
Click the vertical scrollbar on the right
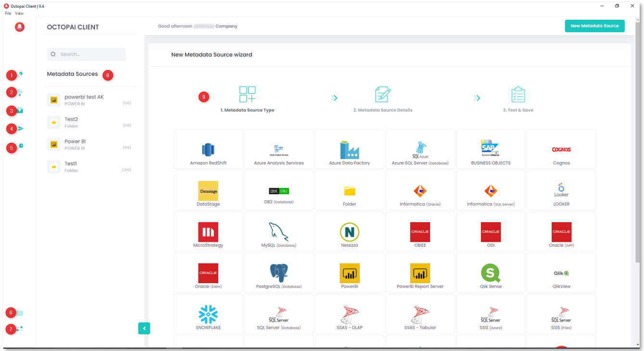(638, 144)
